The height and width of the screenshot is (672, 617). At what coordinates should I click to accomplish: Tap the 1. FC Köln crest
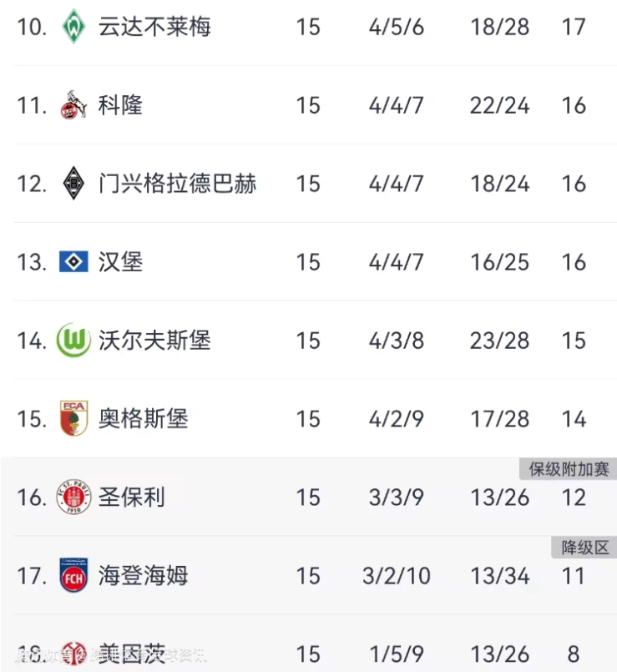coord(73,105)
